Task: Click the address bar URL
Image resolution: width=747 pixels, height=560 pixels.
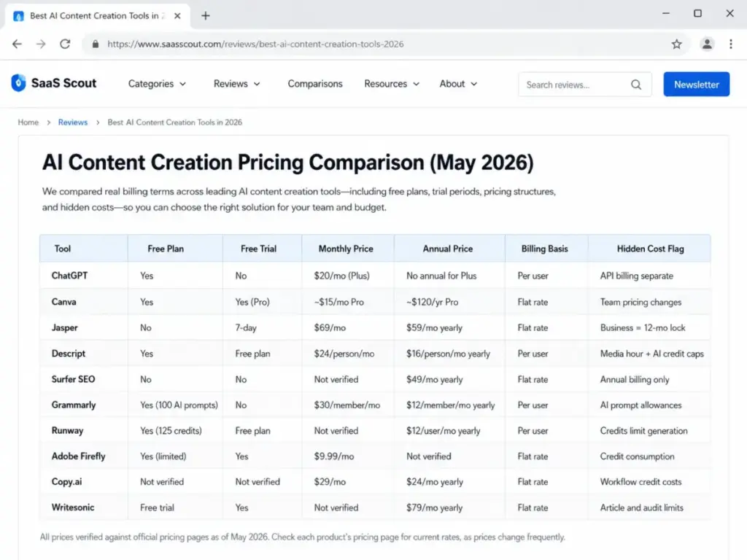Action: pyautogui.click(x=255, y=44)
